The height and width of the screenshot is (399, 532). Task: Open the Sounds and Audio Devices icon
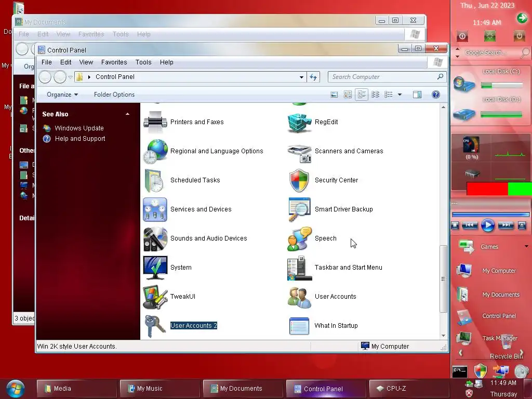pyautogui.click(x=155, y=239)
